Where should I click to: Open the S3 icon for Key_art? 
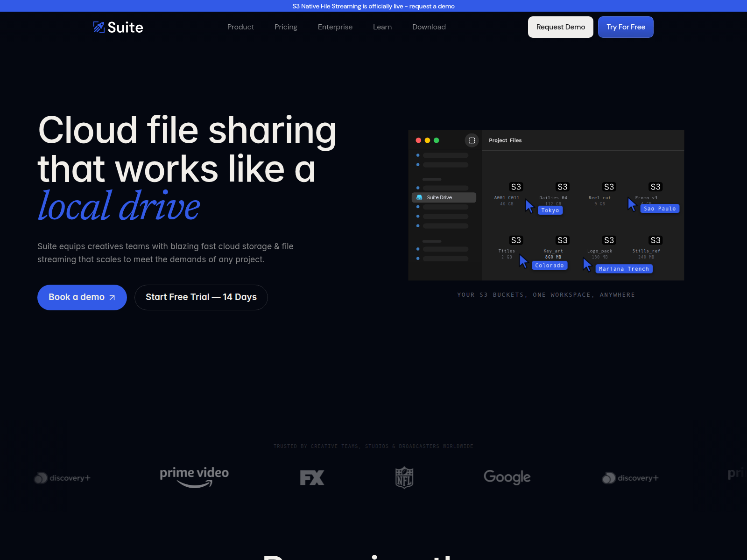coord(563,240)
